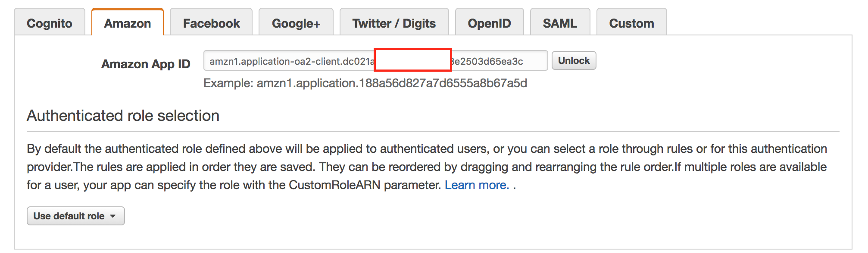Unlock the Amazon App ID for editing
Viewport: 868px width, 253px height.
click(574, 60)
